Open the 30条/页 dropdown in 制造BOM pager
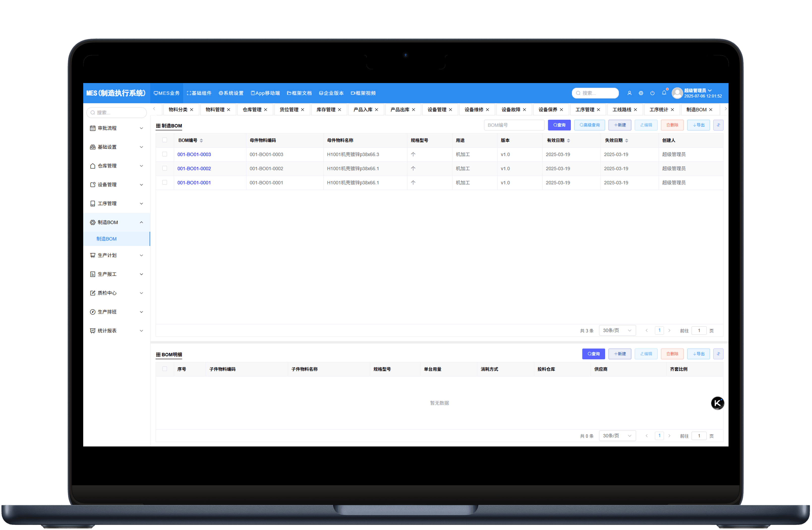 tap(617, 330)
